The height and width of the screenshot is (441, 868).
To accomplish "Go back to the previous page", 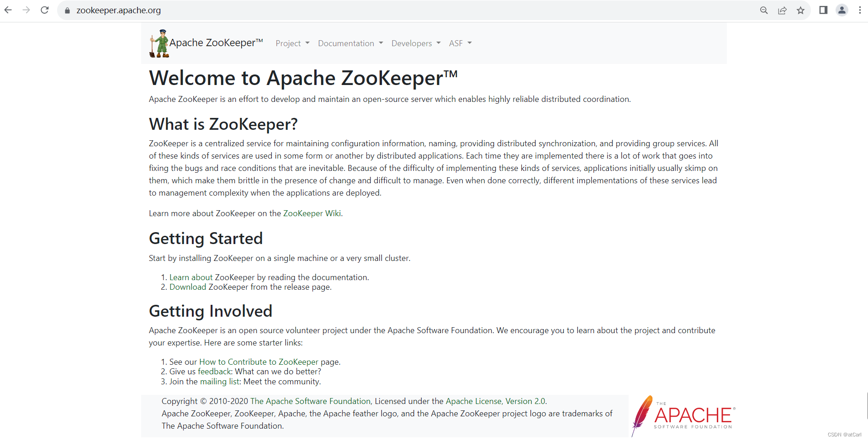I will pos(8,10).
